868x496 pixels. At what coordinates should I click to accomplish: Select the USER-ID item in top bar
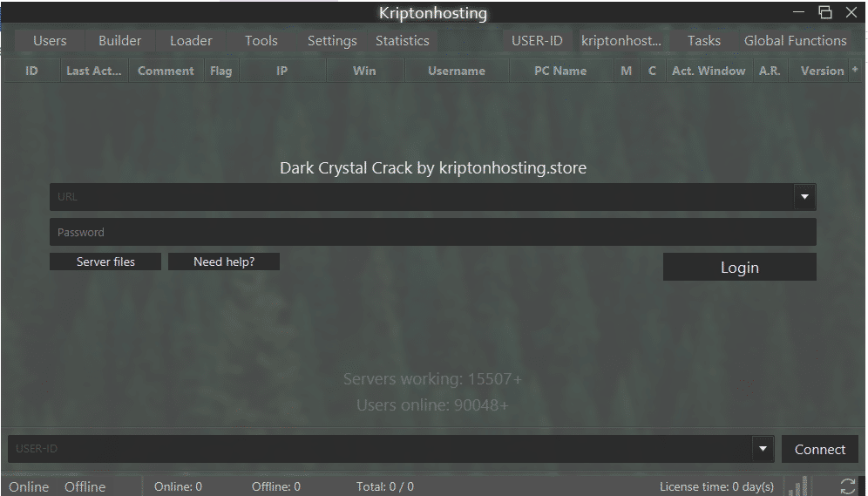pyautogui.click(x=537, y=40)
